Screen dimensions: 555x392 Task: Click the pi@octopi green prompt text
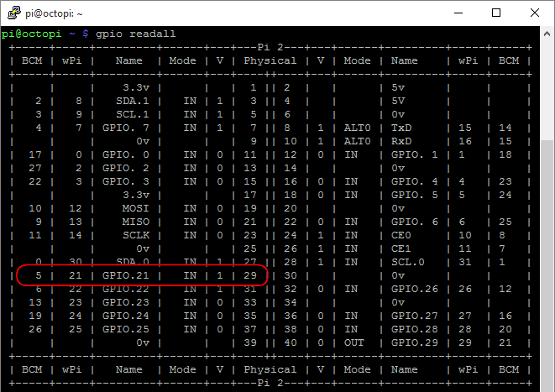click(31, 34)
